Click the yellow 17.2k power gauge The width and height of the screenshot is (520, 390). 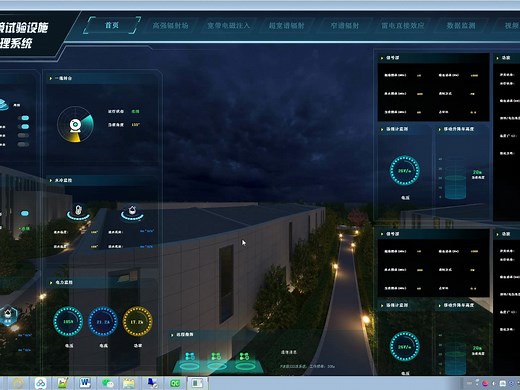point(137,321)
